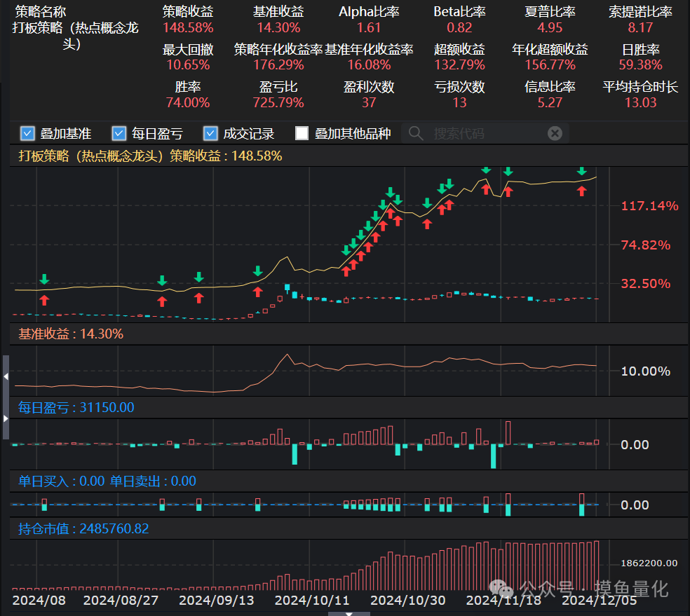Viewport: 690px width, 616px height.
Task: Click the 每日盈亏 value label above bar chart
Action: coord(76,407)
